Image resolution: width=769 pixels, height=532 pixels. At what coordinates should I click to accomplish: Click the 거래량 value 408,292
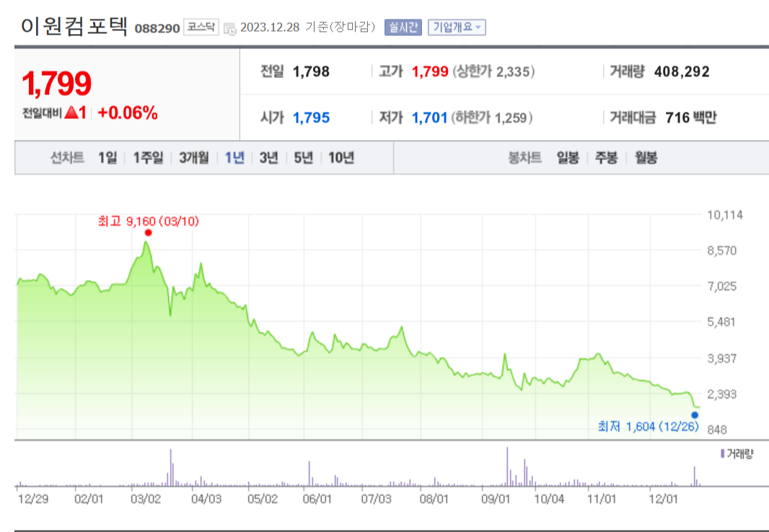coord(682,71)
